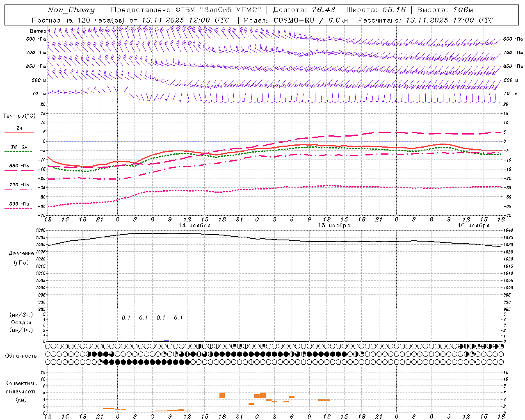The image size is (525, 420).
Task: Click the Прогноз на 120 часа(ов) text
Action: (x=79, y=20)
